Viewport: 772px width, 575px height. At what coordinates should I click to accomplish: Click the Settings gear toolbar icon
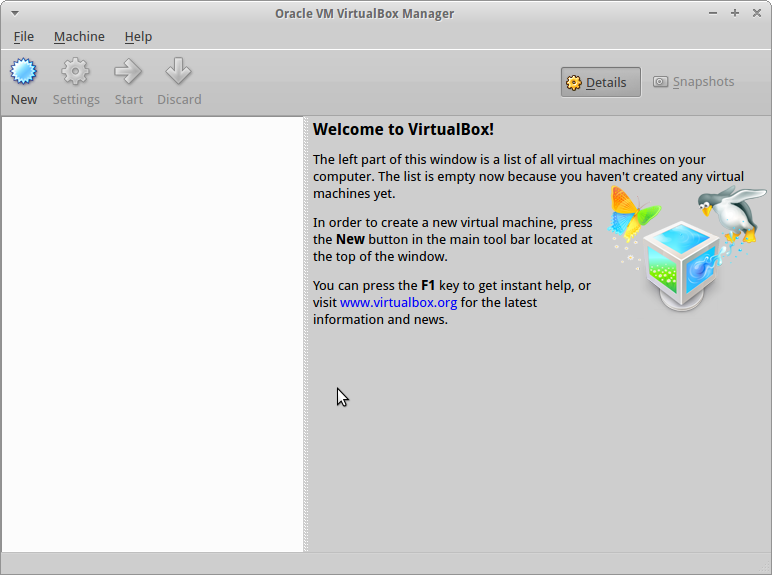pos(75,71)
